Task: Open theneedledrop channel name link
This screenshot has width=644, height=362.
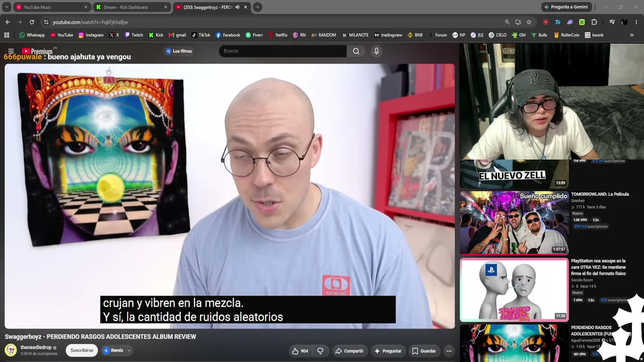Action: point(36,347)
